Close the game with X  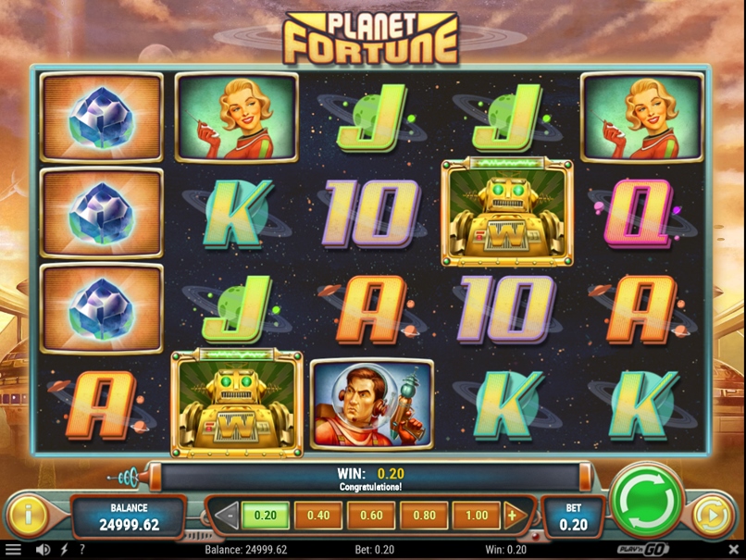click(x=734, y=550)
